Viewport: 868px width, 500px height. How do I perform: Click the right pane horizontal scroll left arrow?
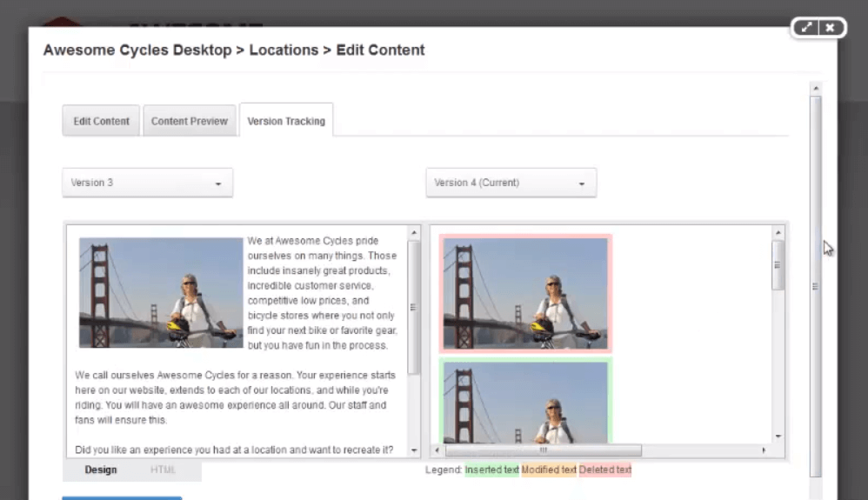point(437,450)
